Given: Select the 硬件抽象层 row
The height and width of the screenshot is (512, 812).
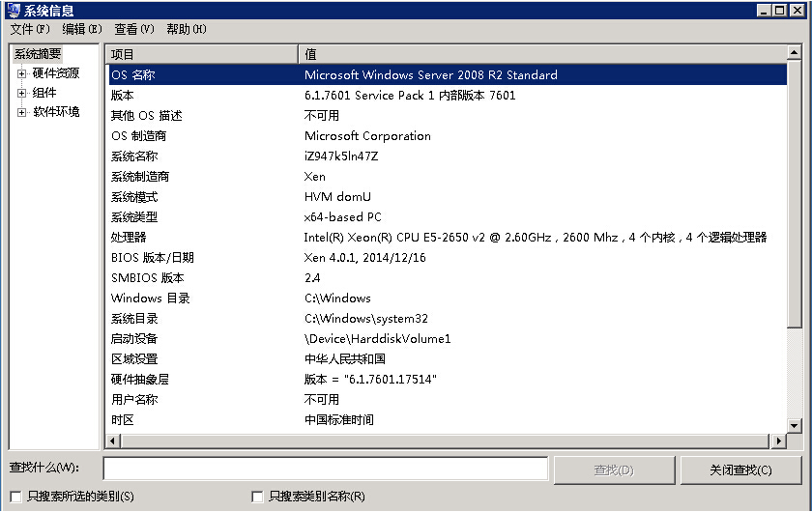Looking at the screenshot, I should pos(448,380).
